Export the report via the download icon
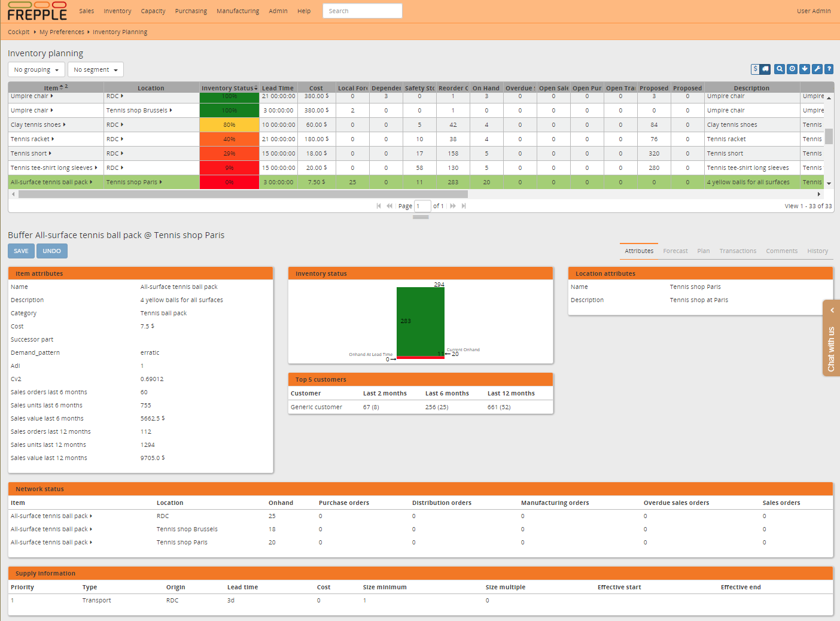The width and height of the screenshot is (840, 621). [x=805, y=69]
